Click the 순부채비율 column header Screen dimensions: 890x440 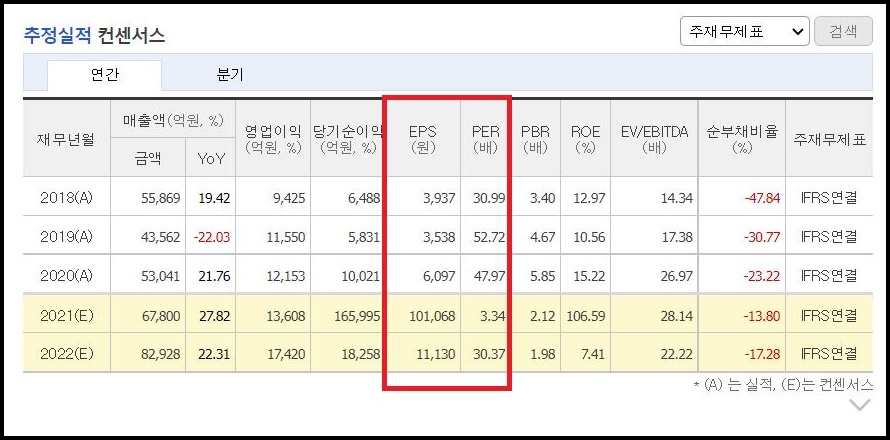(x=742, y=140)
